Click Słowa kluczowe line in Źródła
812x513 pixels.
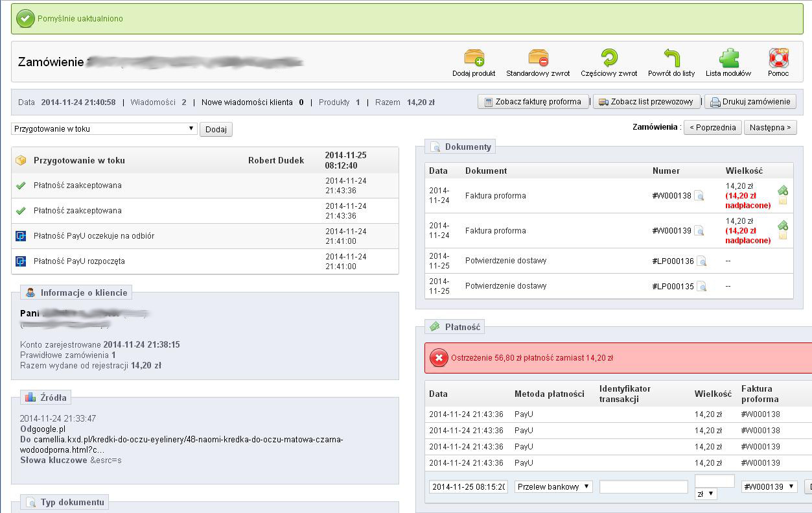pos(71,460)
